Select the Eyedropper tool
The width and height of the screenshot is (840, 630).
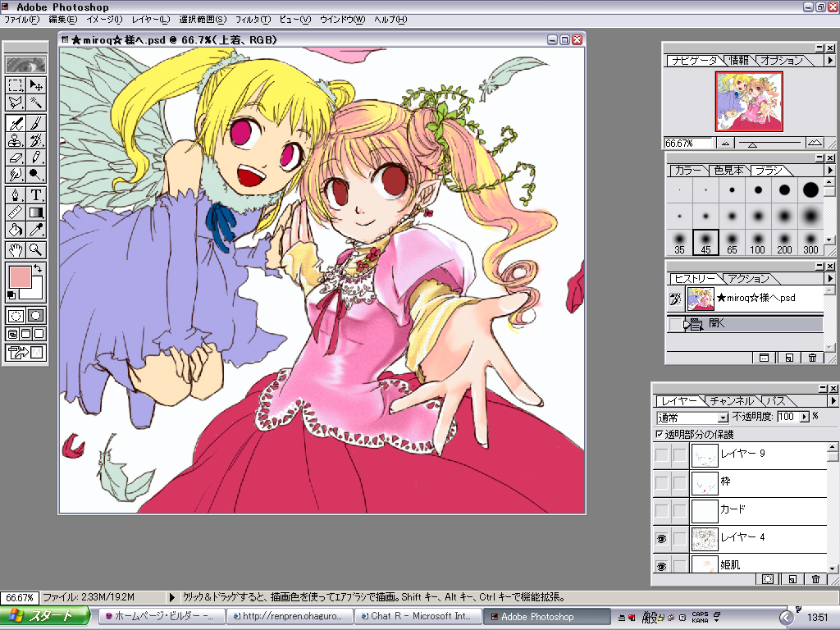[x=35, y=230]
